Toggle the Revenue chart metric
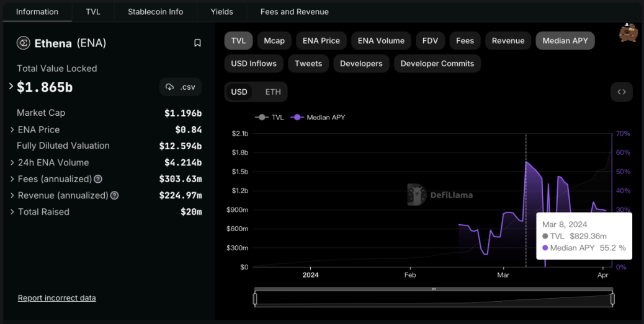Screen dimensions: 644x324 pos(508,41)
